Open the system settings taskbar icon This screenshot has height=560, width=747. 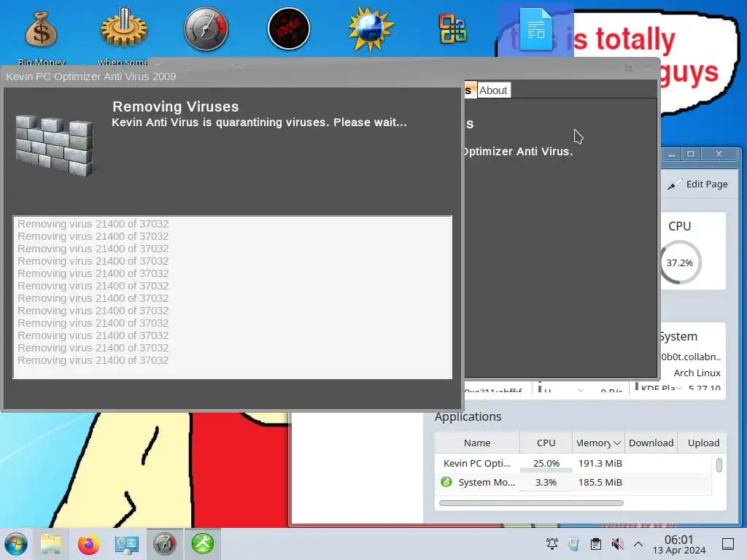tap(126, 544)
